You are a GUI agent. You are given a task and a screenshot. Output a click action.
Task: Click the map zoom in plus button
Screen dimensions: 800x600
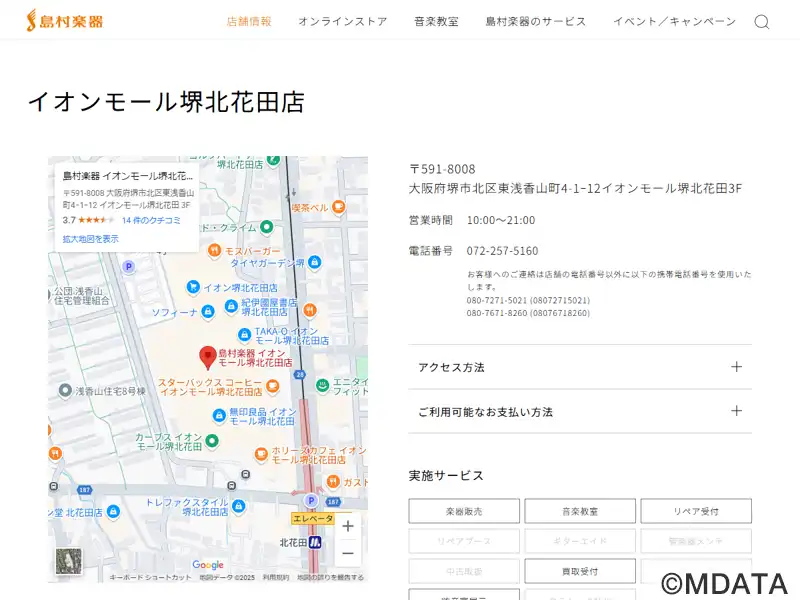(x=348, y=526)
